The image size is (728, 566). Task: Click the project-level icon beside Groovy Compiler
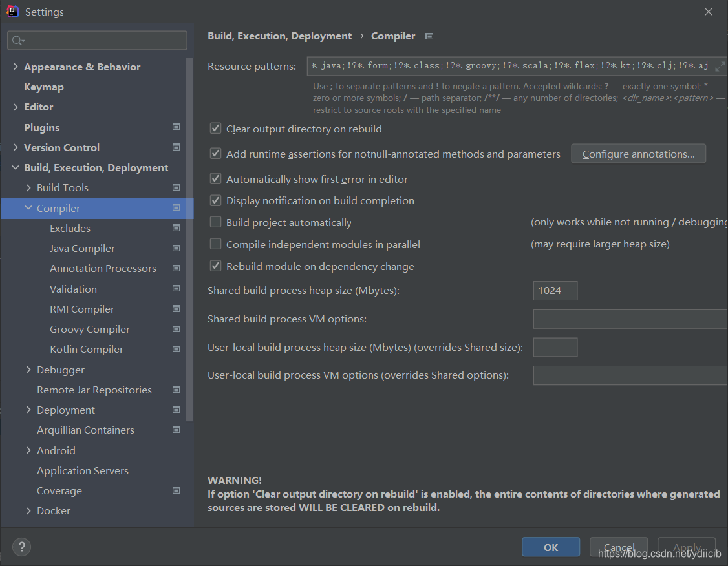pyautogui.click(x=176, y=329)
